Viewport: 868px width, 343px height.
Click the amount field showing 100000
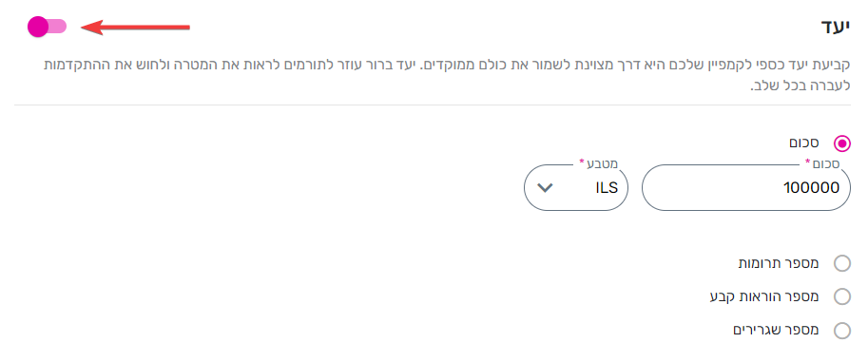click(x=746, y=187)
